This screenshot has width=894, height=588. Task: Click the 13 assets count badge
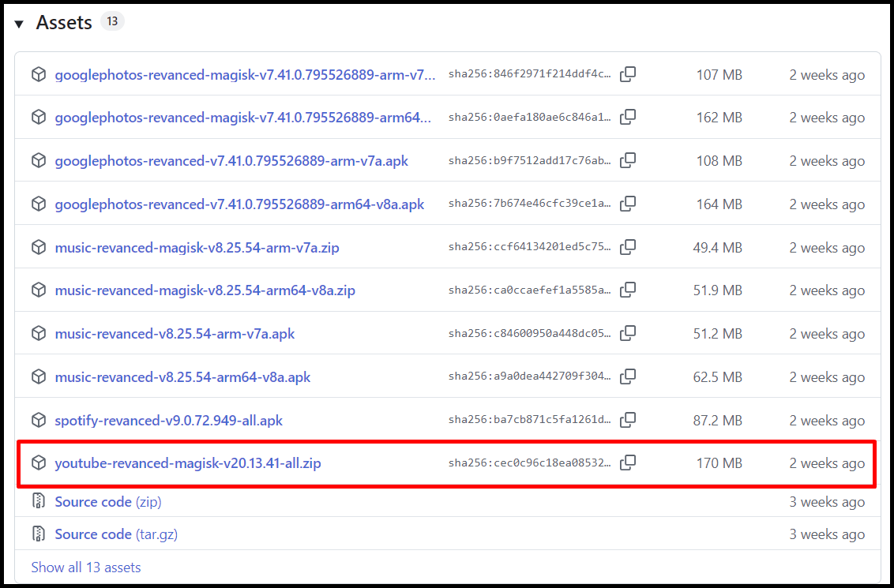112,21
